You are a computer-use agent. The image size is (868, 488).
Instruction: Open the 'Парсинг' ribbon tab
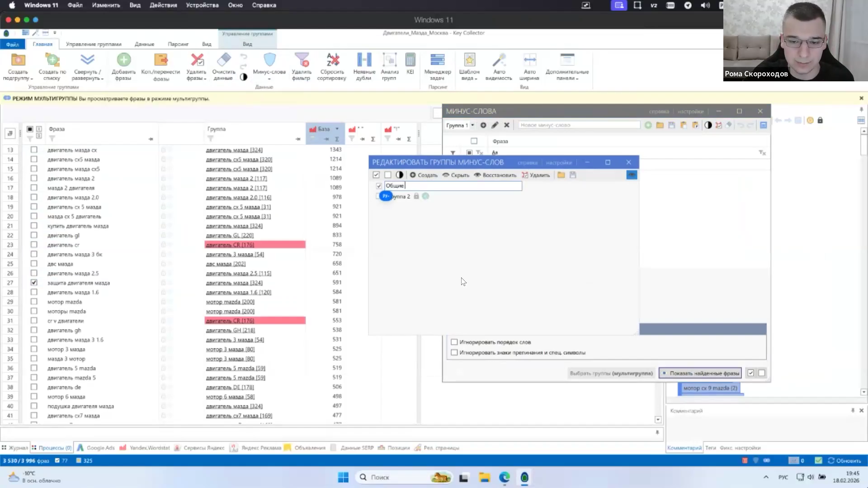coord(178,44)
